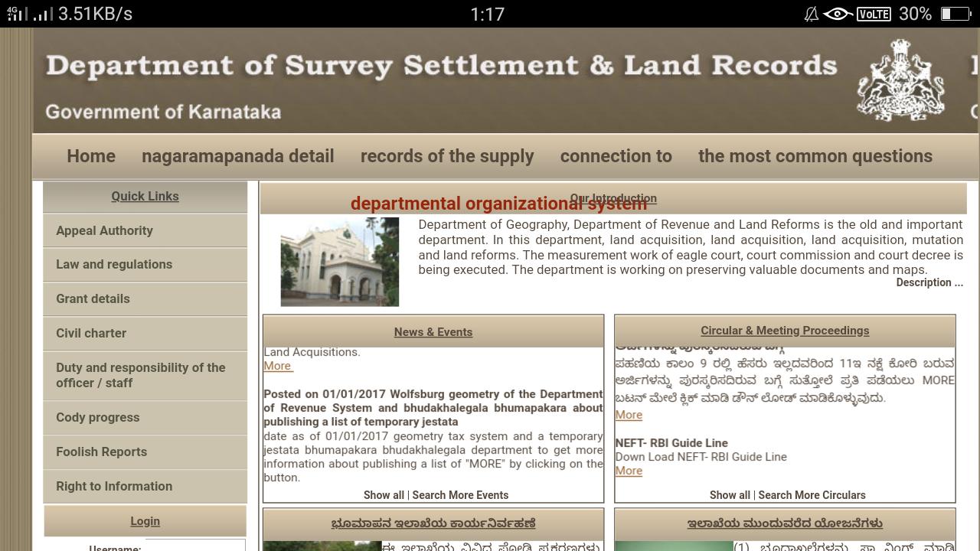Image resolution: width=980 pixels, height=551 pixels.
Task: Expand the Description link in introduction
Action: 929,282
